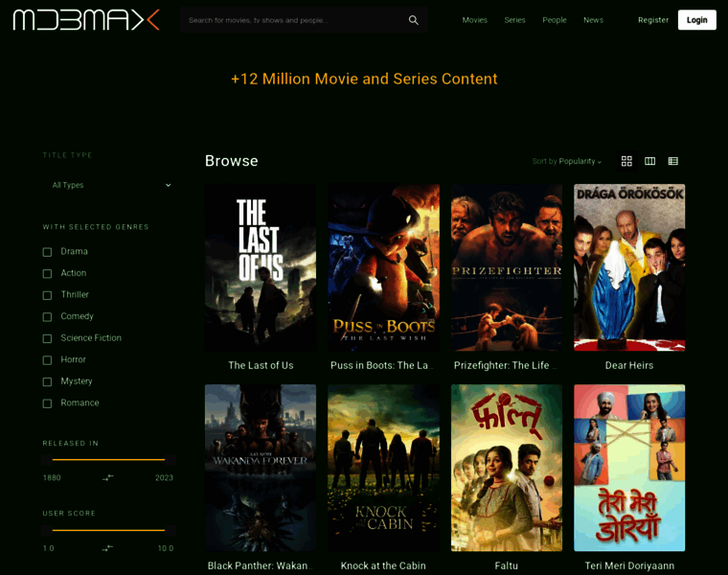The image size is (728, 575).
Task: Click 'Teri Meri Doriyaann' title link
Action: (629, 565)
